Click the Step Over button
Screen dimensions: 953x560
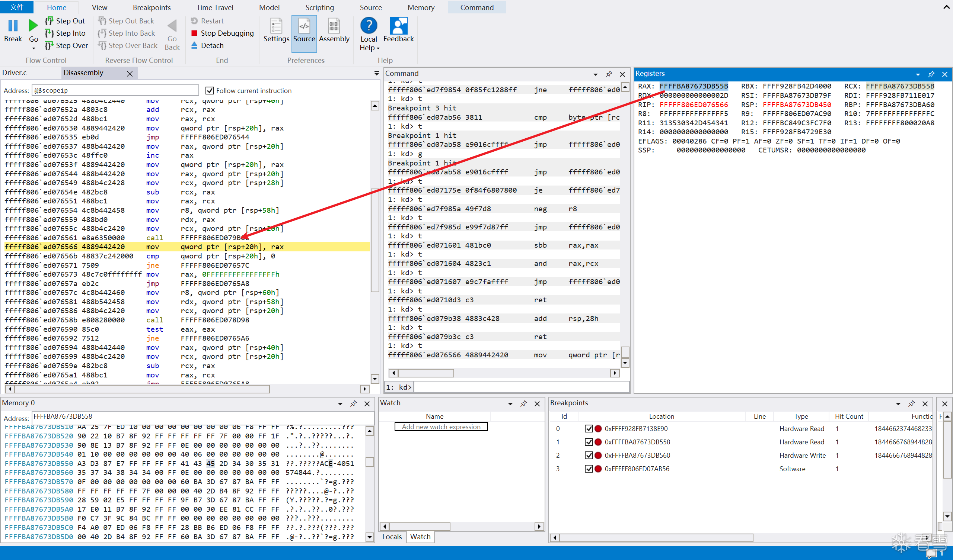pos(67,45)
